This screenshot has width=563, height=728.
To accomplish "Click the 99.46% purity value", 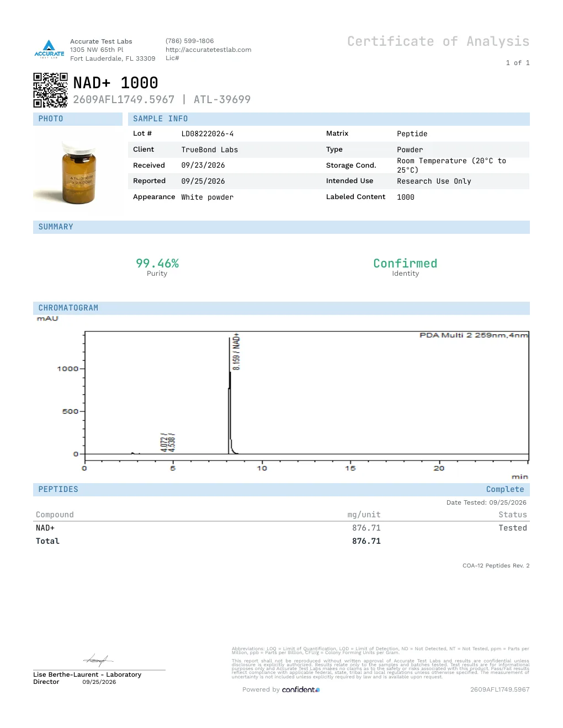I will coord(157,264).
